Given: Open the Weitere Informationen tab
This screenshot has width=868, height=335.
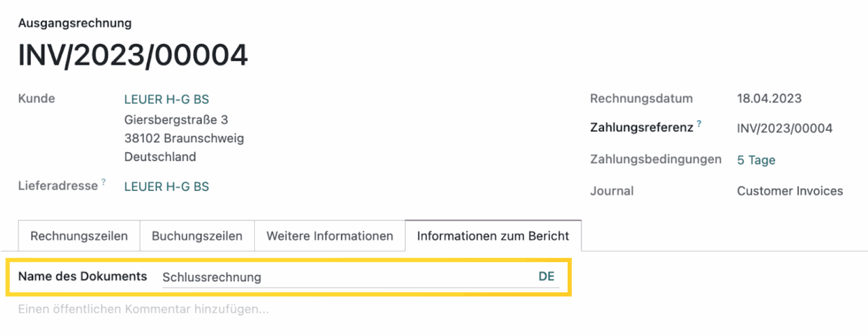Looking at the screenshot, I should [330, 236].
